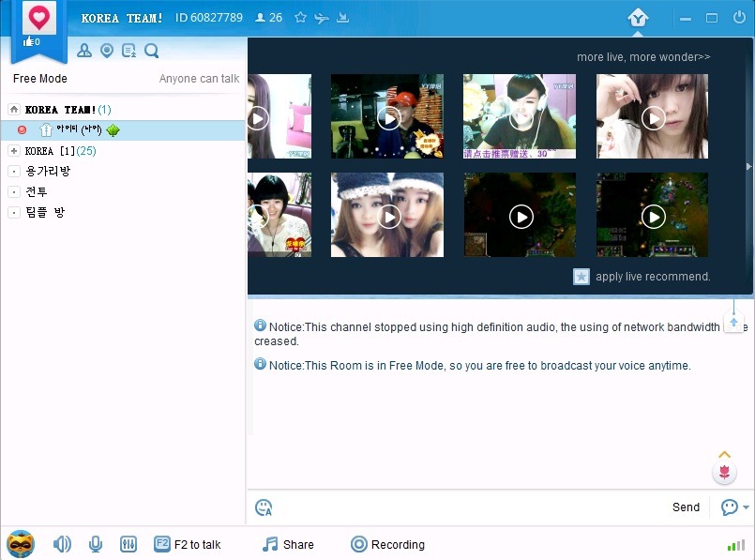Toggle the Recording button
755x560 pixels.
(x=387, y=544)
